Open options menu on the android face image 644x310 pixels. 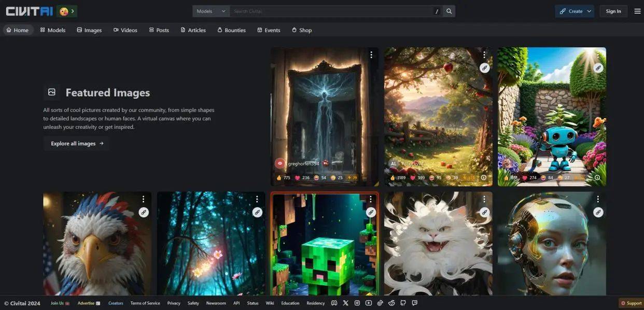point(598,199)
